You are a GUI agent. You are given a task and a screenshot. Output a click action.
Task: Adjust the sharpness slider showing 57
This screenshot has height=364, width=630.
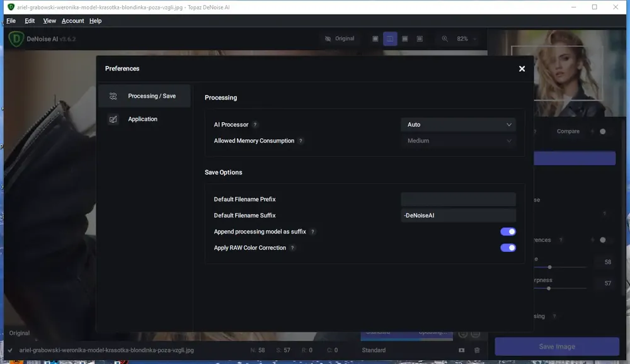(x=549, y=288)
